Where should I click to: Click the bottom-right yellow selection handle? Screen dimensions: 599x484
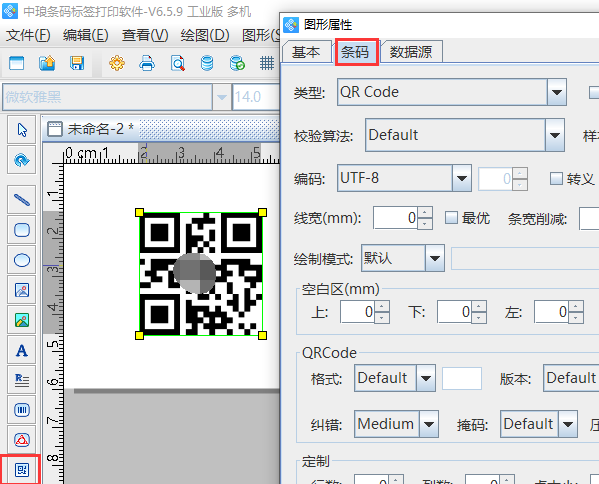[262, 335]
